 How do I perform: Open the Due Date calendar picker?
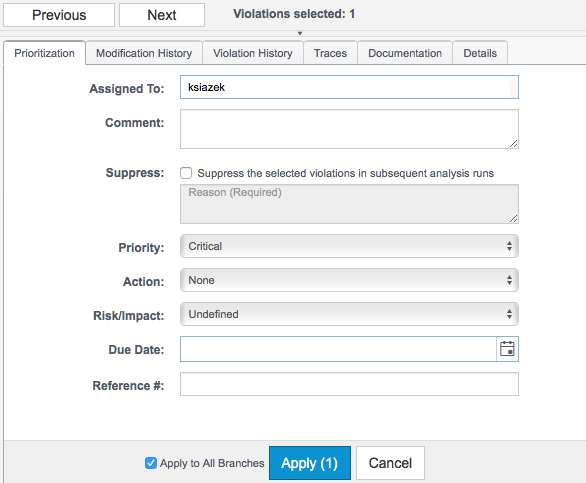507,349
